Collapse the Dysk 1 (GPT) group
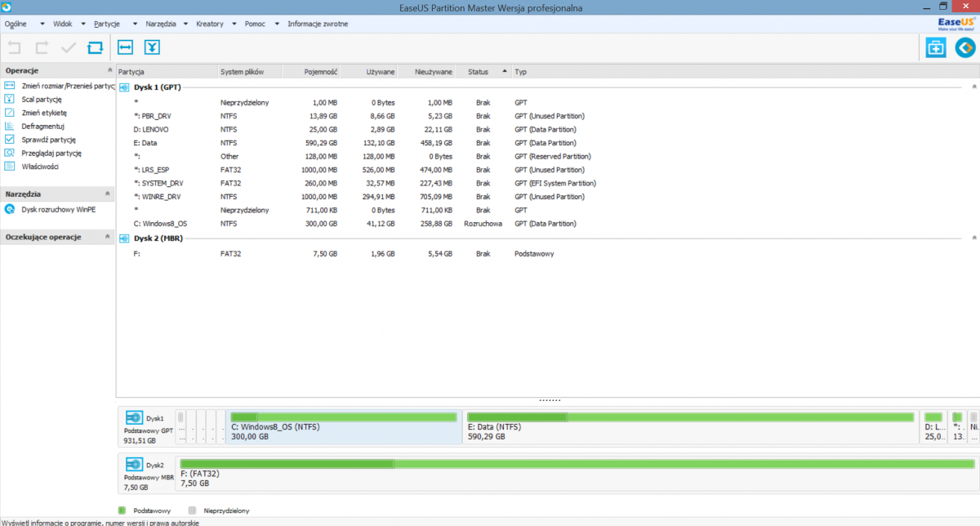The height and width of the screenshot is (526, 980). pos(973,87)
